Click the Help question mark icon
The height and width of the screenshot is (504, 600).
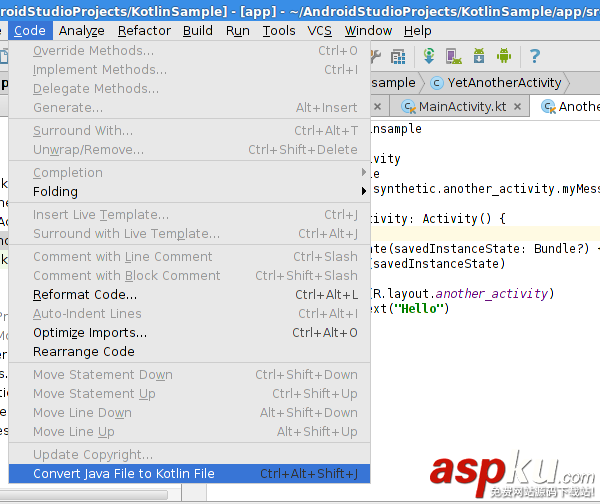(535, 56)
